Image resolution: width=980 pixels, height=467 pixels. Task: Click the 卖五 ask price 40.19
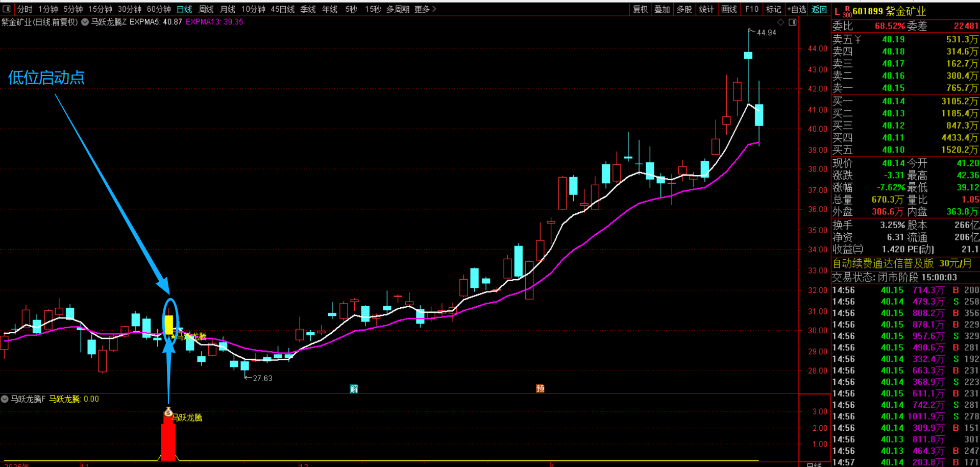pos(893,39)
